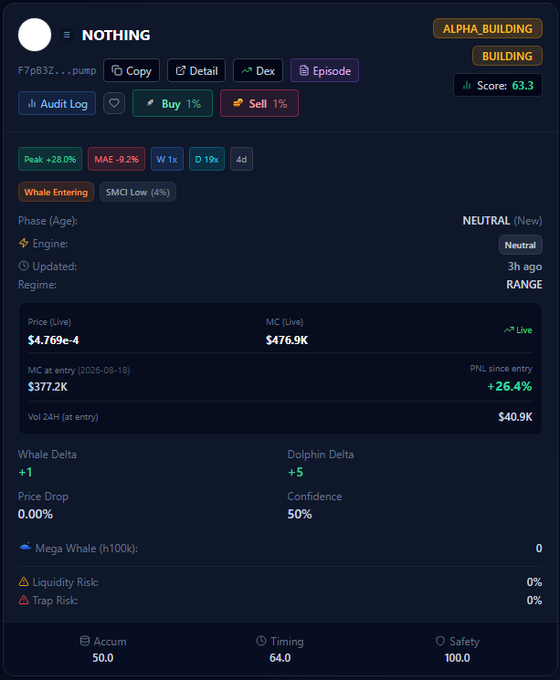Click the clock icon next to Updated
The image size is (560, 680).
[23, 265]
